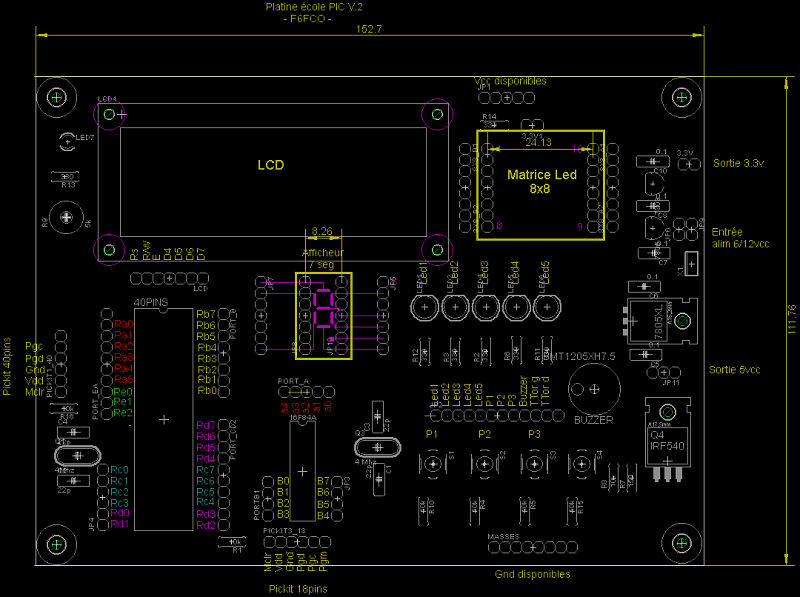Click the 152.7 width dimension label
Viewport: 800px width, 597px height.
coord(369,29)
